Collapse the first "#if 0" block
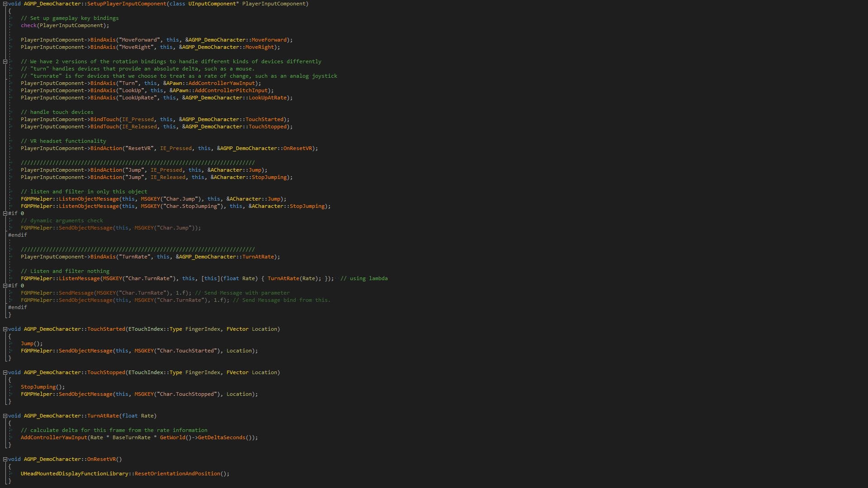The width and height of the screenshot is (868, 488). (x=5, y=213)
